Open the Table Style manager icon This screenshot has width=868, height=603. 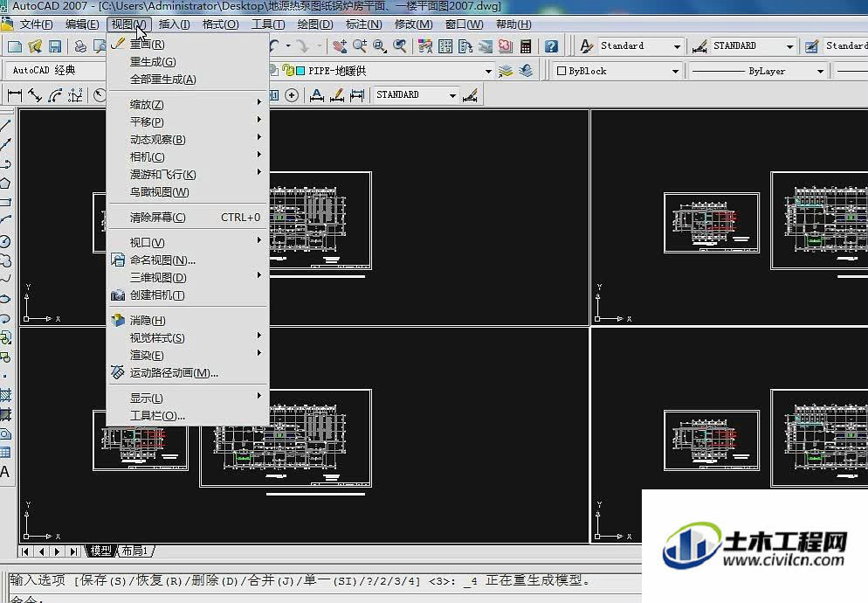point(811,46)
